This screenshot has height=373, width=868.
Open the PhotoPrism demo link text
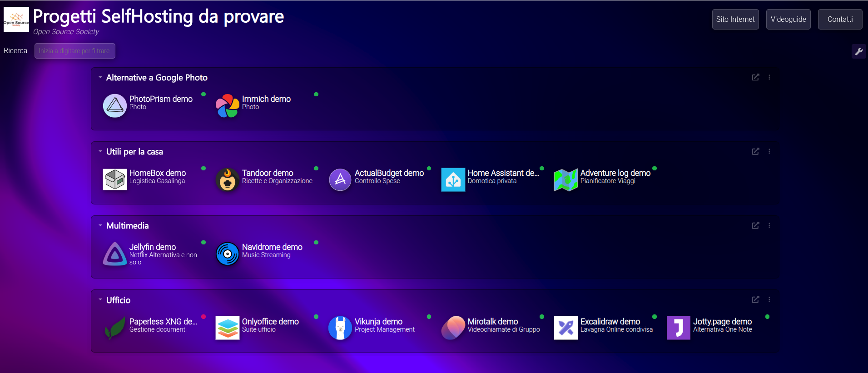pyautogui.click(x=161, y=99)
